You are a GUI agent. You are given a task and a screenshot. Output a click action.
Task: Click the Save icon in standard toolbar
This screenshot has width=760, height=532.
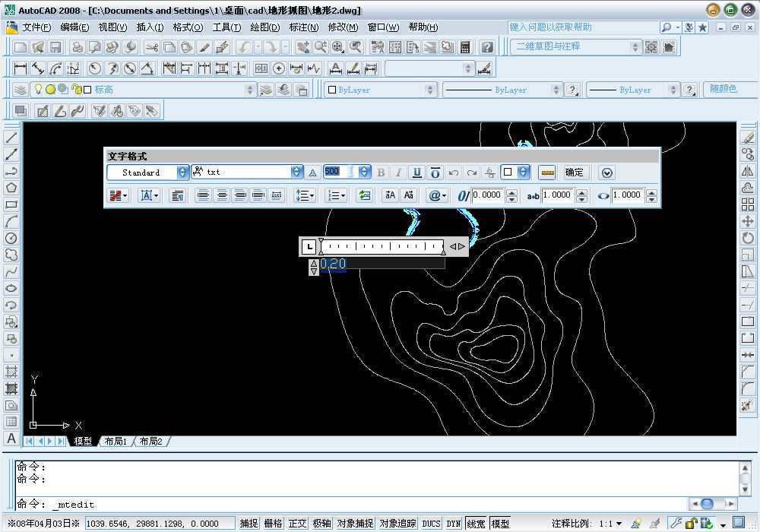[55, 47]
